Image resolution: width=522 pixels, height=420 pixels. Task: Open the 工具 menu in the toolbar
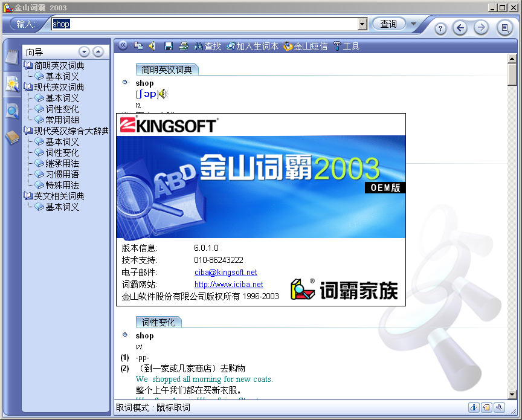coord(346,46)
